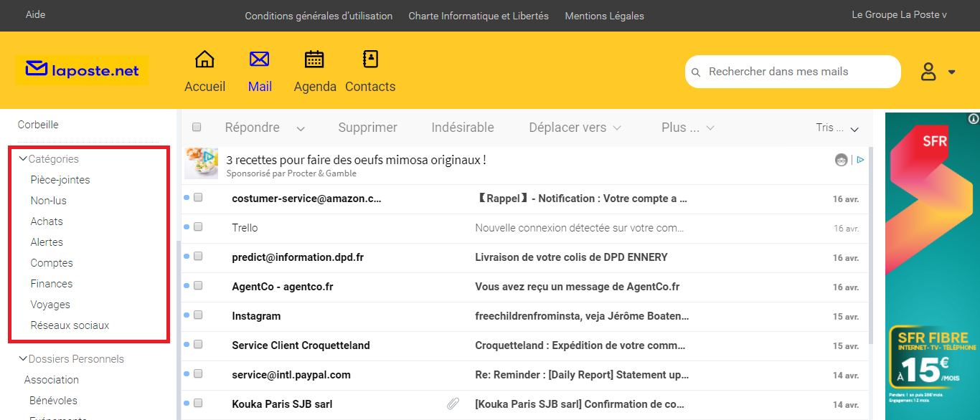The height and width of the screenshot is (420, 980).
Task: Expand the Répondre dropdown
Action: [x=300, y=128]
